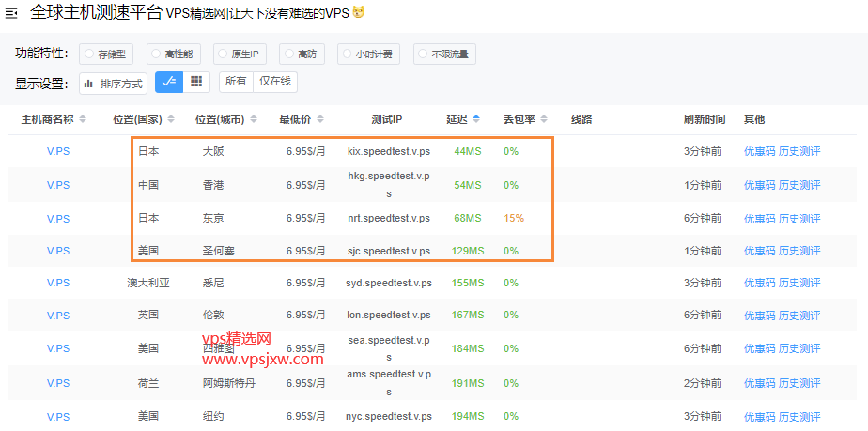
Task: Select syd.speedtest.v.ps test IP
Action: [389, 283]
